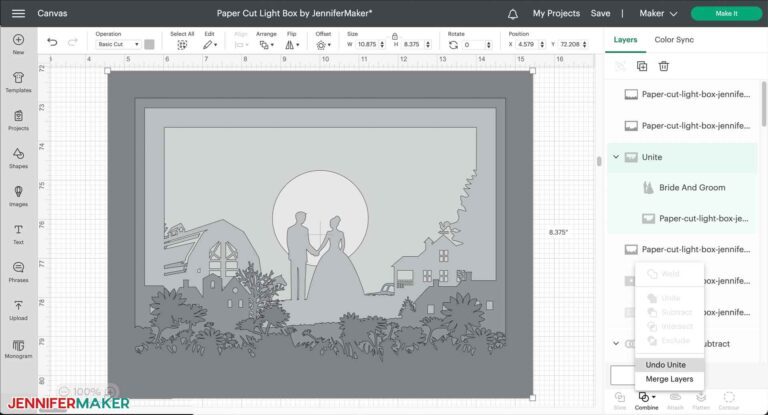Open Templates in left sidebar
This screenshot has height=415, width=768.
click(18, 82)
